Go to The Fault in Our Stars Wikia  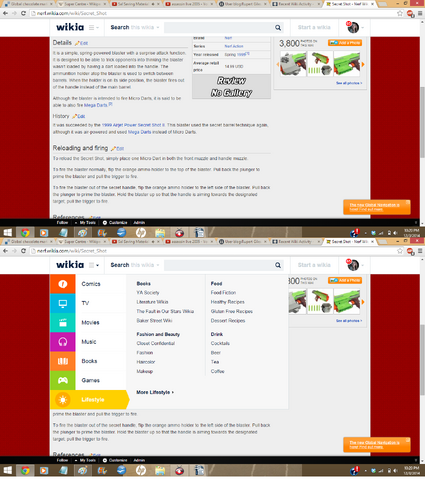coord(165,311)
